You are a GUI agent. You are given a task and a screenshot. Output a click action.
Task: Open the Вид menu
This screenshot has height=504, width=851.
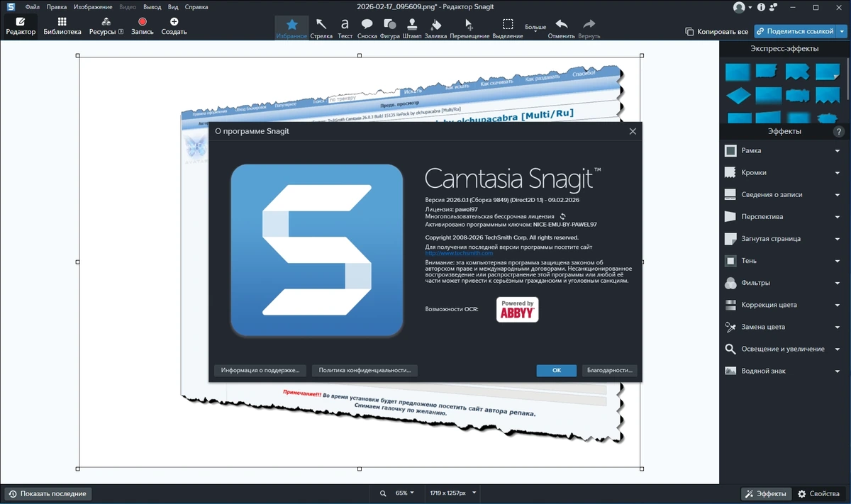coord(173,7)
